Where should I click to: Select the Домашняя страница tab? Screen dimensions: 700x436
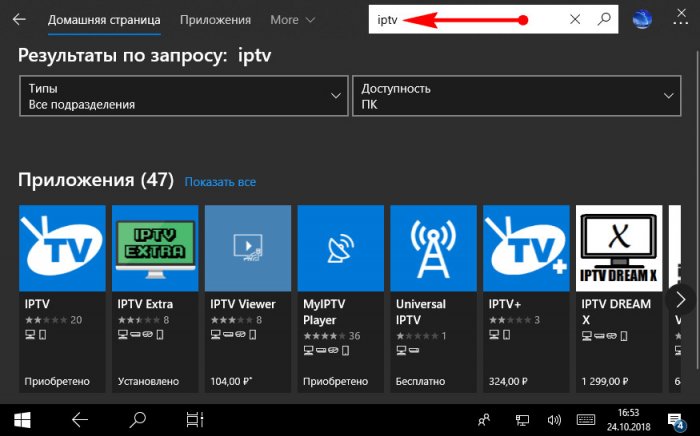pyautogui.click(x=104, y=20)
